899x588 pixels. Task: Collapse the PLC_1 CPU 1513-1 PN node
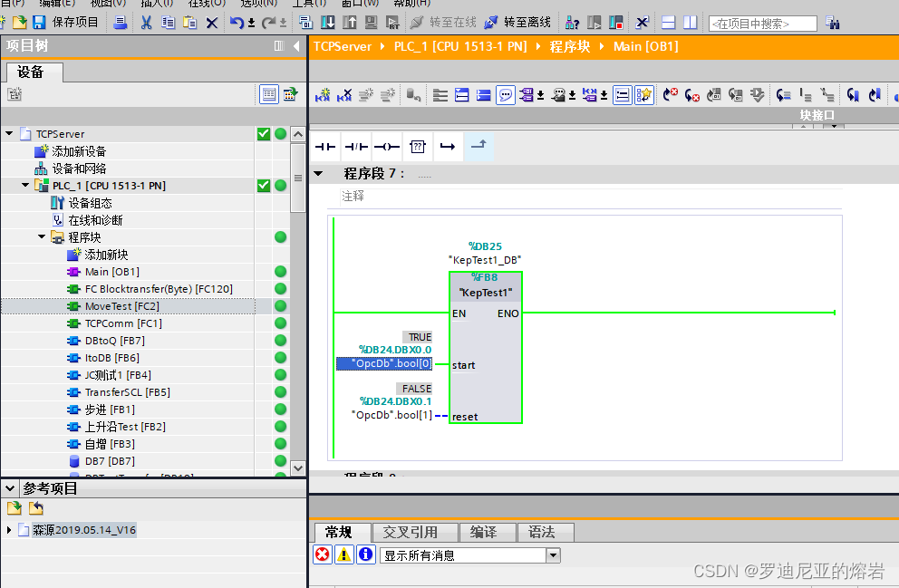(x=26, y=186)
